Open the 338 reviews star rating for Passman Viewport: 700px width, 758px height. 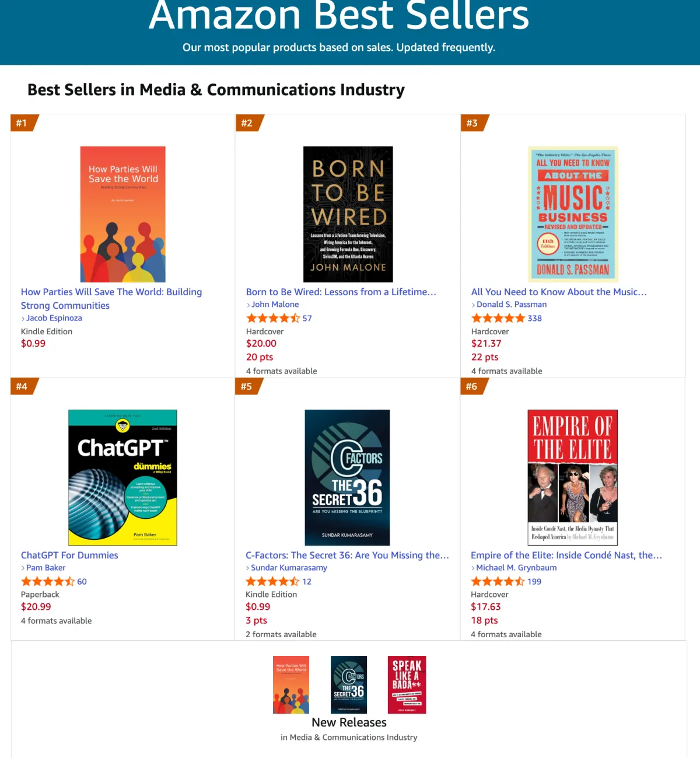(x=498, y=318)
